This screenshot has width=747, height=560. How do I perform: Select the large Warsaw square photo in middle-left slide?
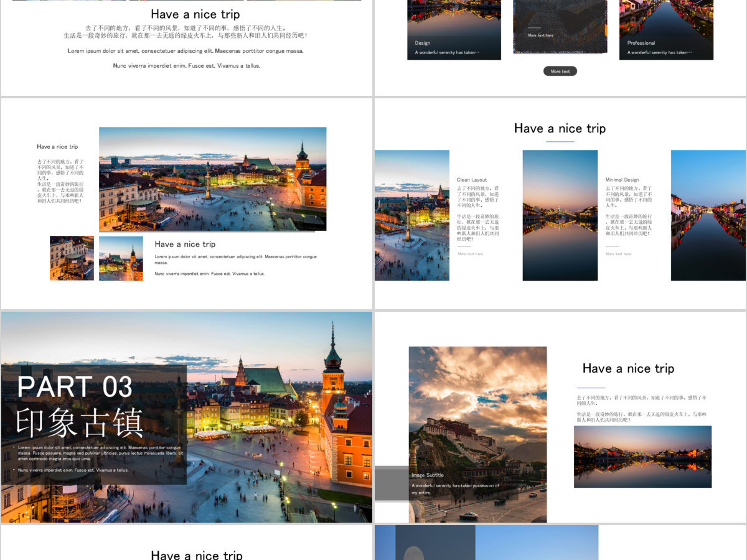(x=212, y=179)
